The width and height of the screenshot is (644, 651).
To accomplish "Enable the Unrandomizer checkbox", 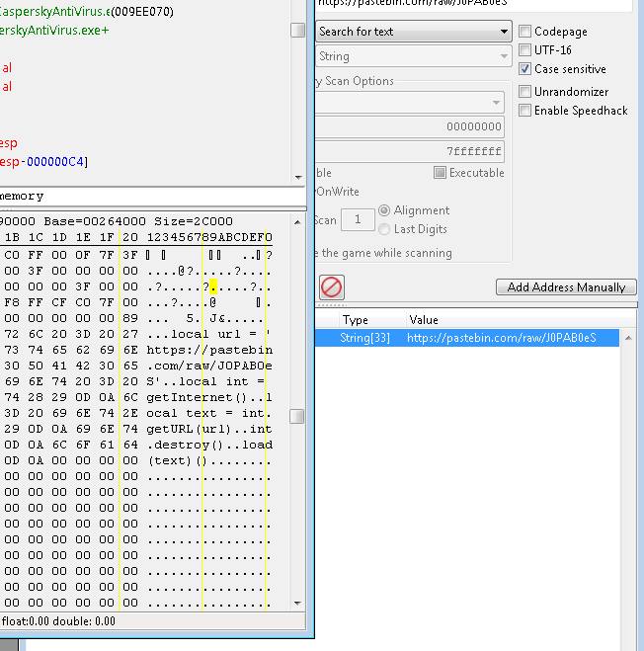I will (525, 92).
